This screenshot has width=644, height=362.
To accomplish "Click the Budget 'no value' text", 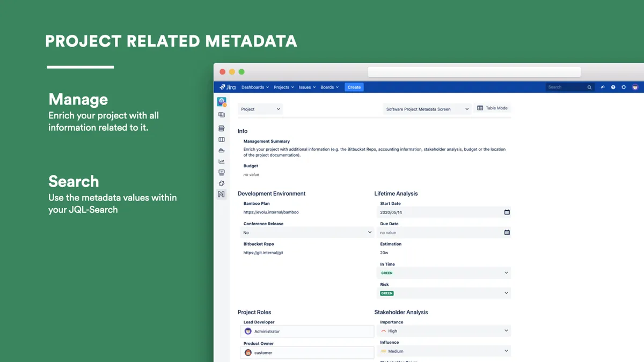I will (x=251, y=175).
